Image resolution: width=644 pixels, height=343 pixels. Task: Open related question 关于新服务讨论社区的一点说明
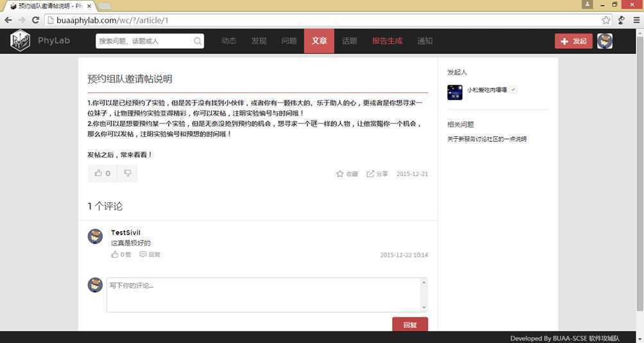(x=487, y=139)
